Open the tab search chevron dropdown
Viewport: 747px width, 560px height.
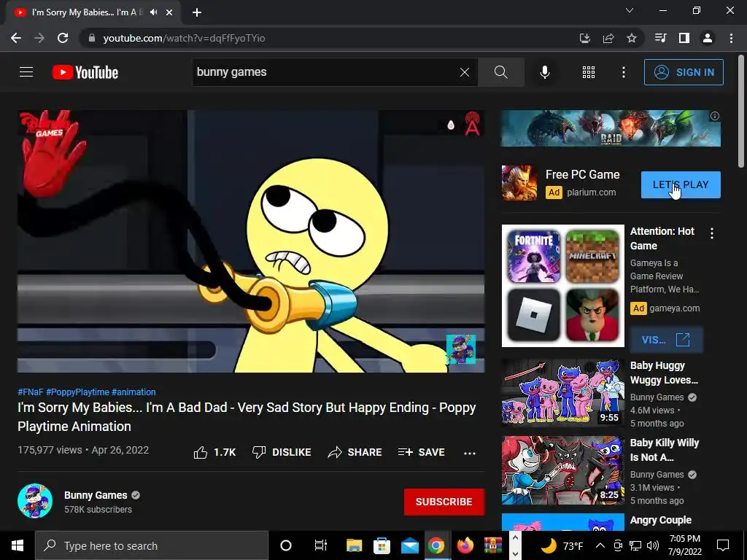(x=630, y=10)
